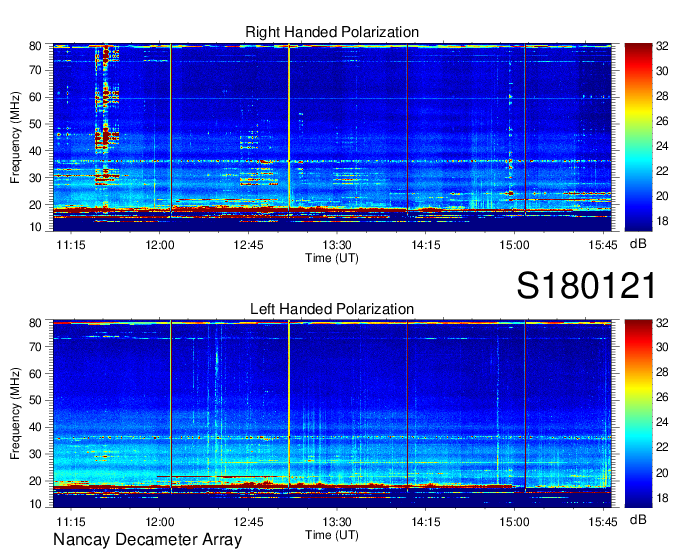This screenshot has height=552, width=680.
Task: Click the 14:15 tick under right-handed plot
Action: point(425,245)
